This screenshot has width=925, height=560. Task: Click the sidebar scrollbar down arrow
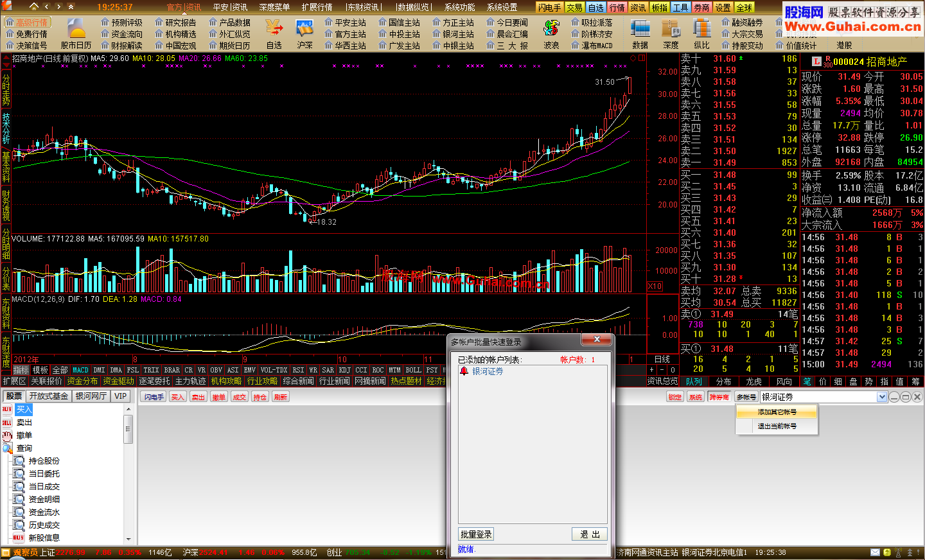128,539
